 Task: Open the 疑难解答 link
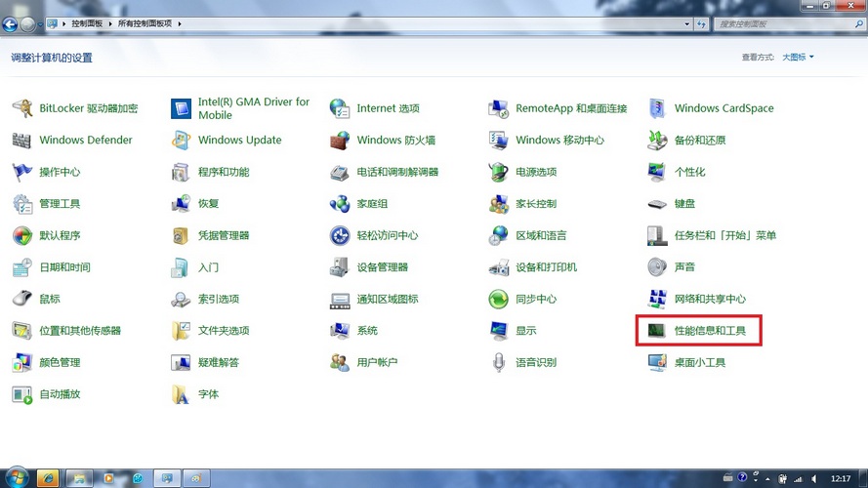point(219,362)
